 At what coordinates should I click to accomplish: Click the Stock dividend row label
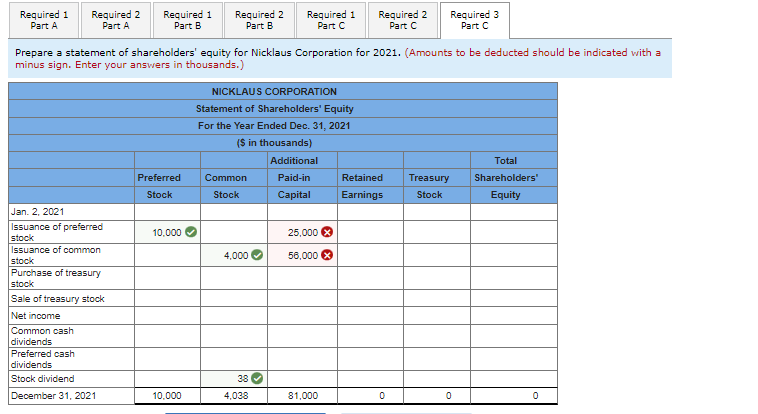point(43,378)
